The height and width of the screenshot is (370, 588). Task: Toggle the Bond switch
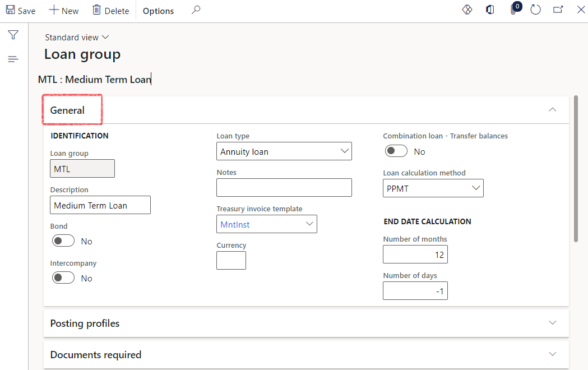click(63, 241)
